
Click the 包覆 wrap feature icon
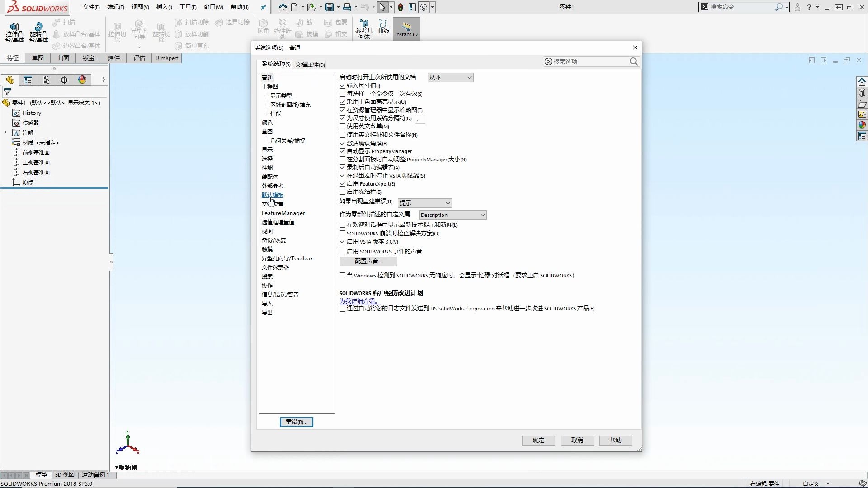coord(335,22)
